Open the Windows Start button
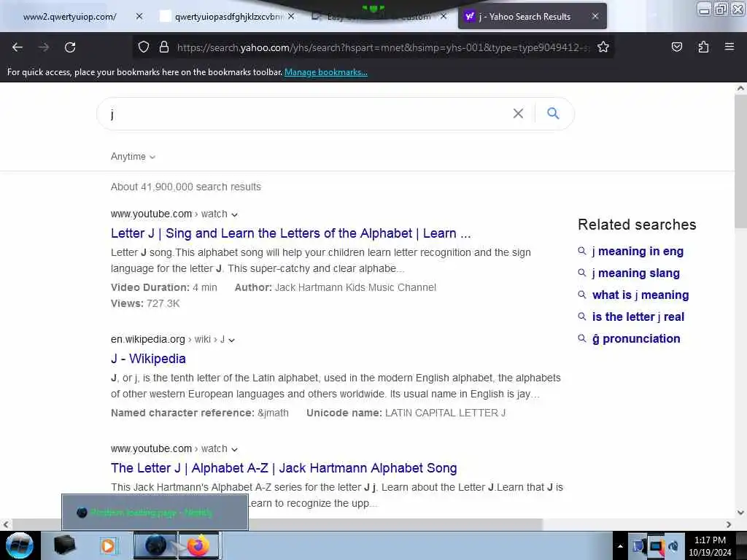This screenshot has width=747, height=560. tap(20, 545)
